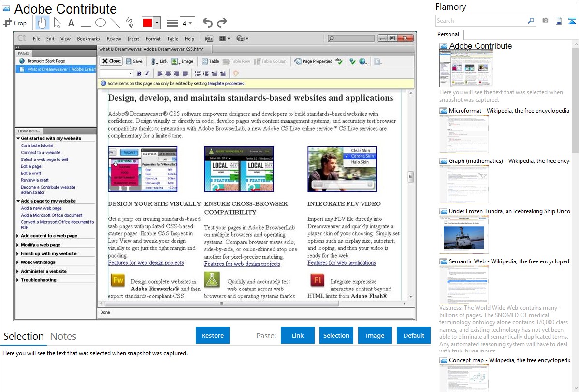Screen dimensions: 579x392
Task: Click the Default button
Action: pyautogui.click(x=414, y=335)
